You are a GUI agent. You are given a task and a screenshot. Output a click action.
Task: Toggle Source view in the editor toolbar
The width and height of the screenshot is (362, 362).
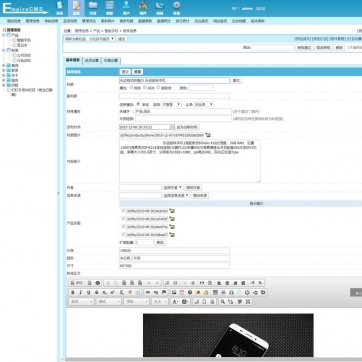tap(77, 283)
